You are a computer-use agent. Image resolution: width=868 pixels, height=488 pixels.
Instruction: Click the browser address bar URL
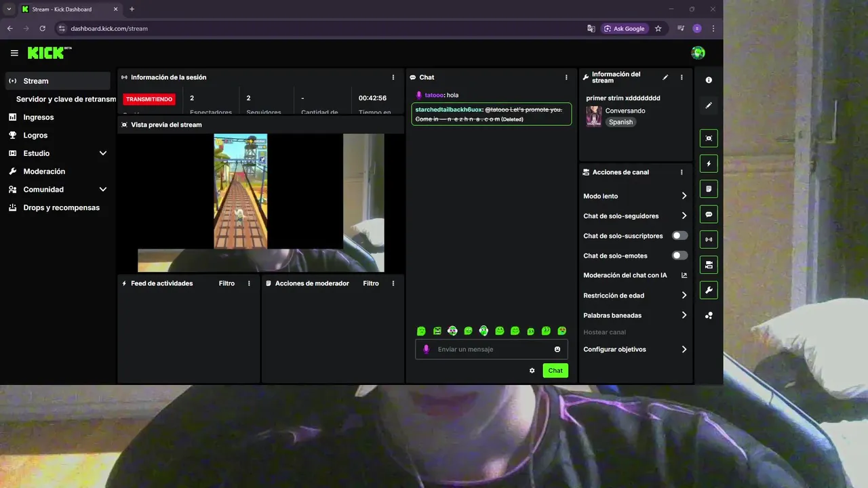tap(109, 28)
